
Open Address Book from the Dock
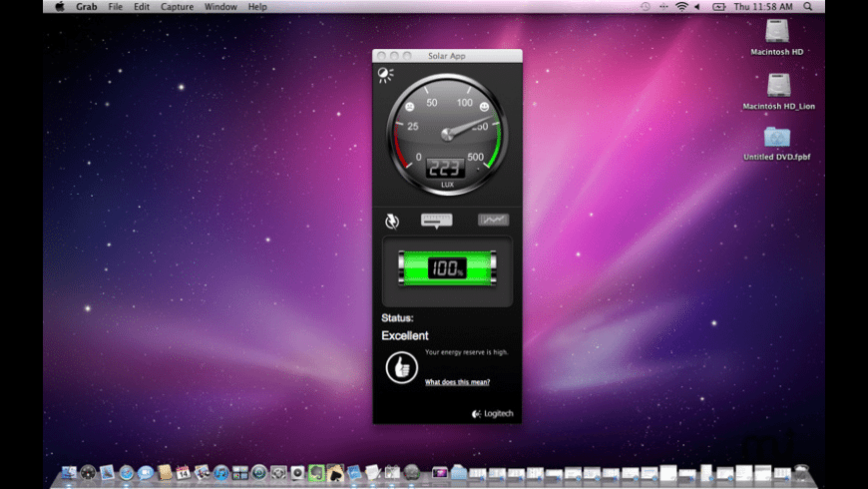click(x=165, y=472)
